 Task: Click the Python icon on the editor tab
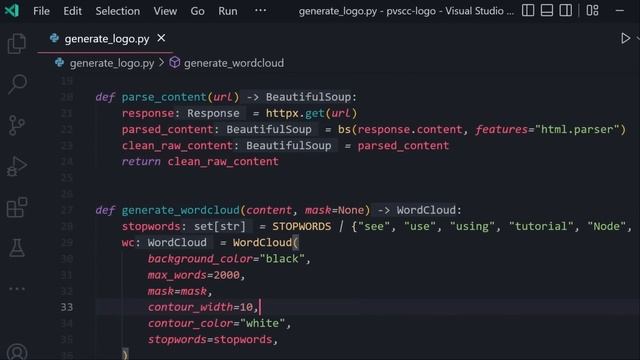[54, 38]
